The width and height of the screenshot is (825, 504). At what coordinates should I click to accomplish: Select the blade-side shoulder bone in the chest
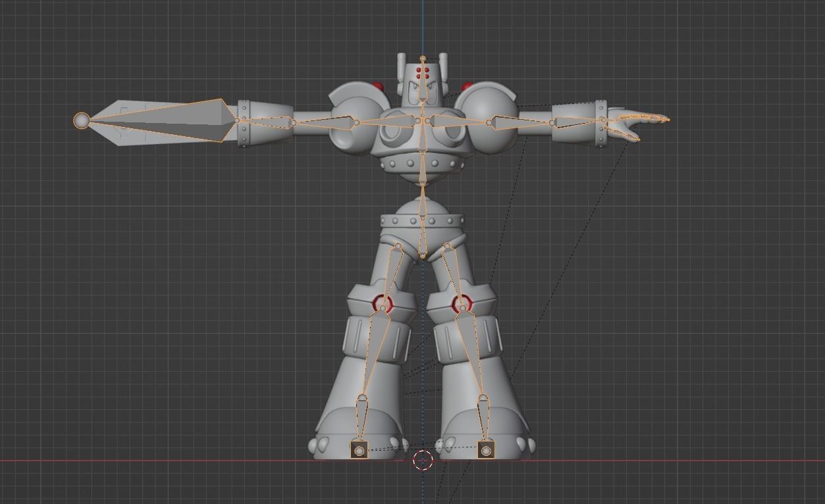tap(388, 122)
